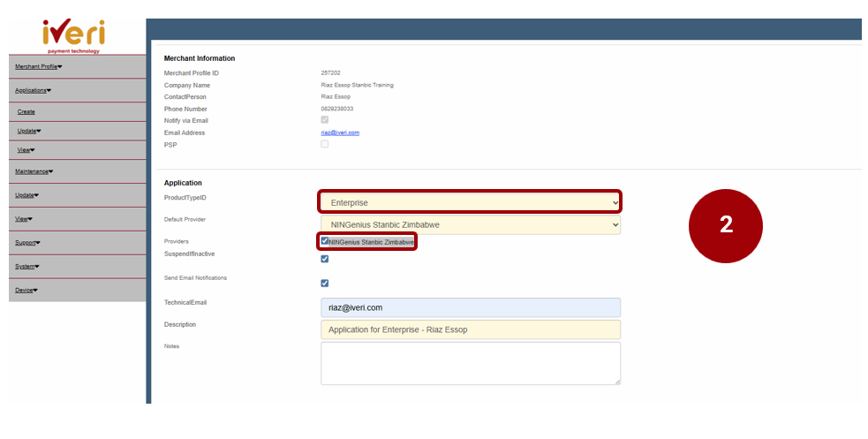Image resolution: width=868 pixels, height=439 pixels.
Task: Click the phone number 0829238033
Action: 337,109
